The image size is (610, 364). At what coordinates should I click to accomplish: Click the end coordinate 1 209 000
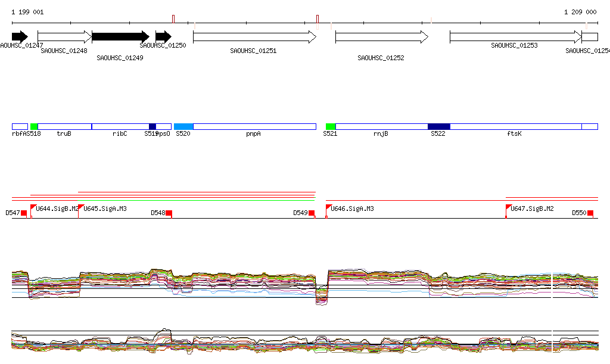coord(580,12)
